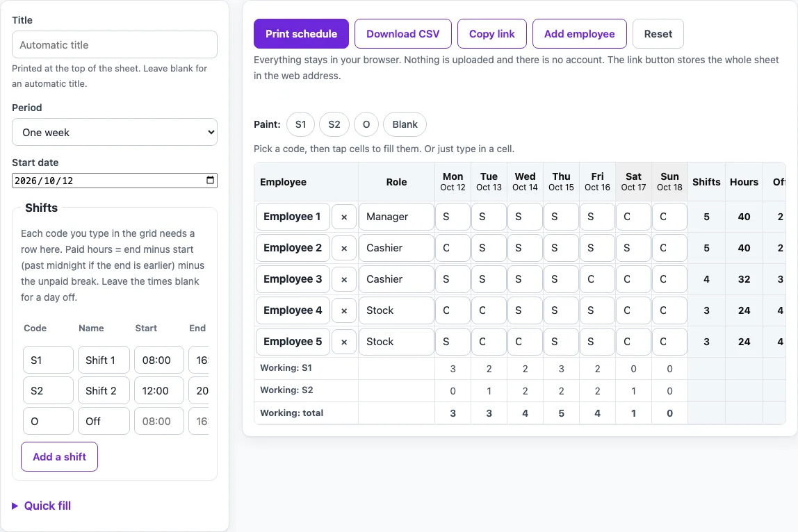
Task: Select the S1 paint code
Action: pyautogui.click(x=301, y=124)
